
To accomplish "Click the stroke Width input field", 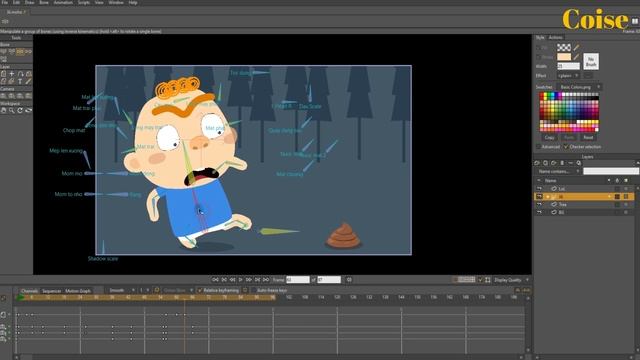I will [568, 66].
